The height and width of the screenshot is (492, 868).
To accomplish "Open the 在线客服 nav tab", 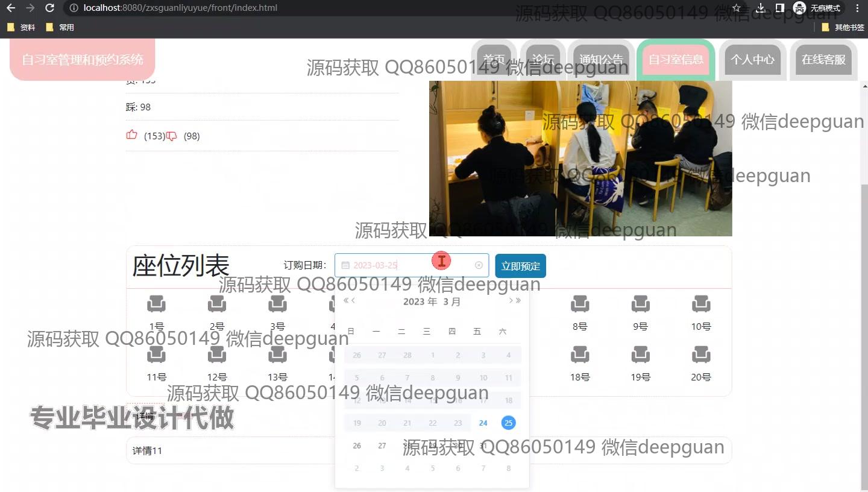I will pyautogui.click(x=823, y=60).
